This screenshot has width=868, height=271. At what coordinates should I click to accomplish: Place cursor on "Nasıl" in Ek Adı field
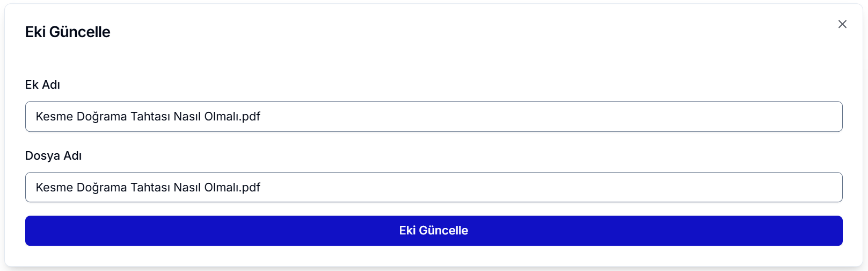pos(187,117)
